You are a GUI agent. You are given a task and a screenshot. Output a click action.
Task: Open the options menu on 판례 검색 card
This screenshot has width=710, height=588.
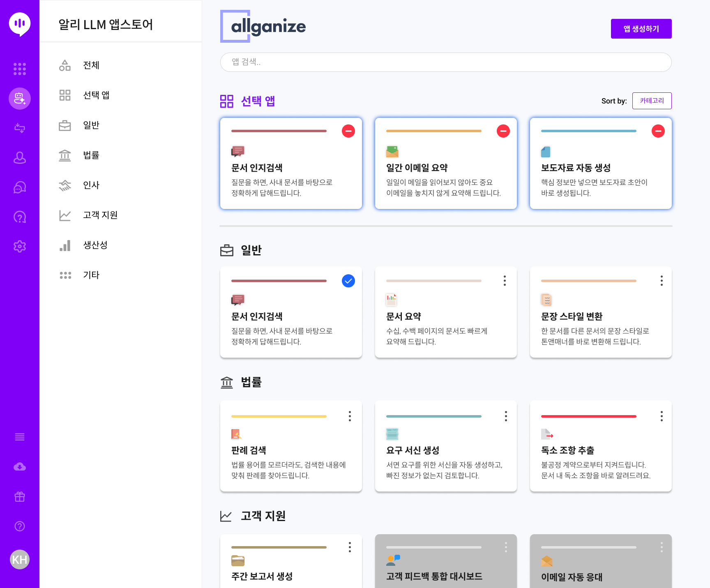click(x=350, y=416)
